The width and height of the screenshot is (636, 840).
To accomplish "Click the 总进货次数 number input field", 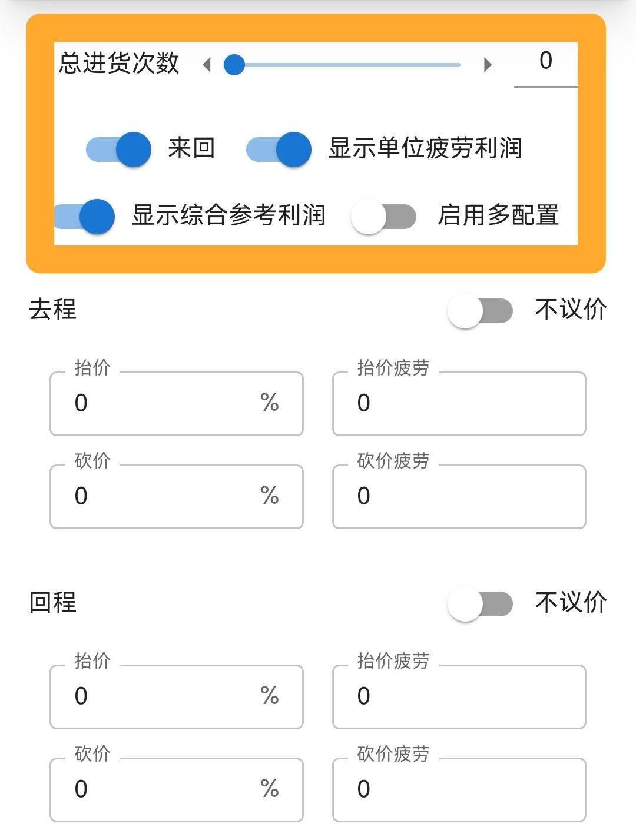I will coord(545,62).
